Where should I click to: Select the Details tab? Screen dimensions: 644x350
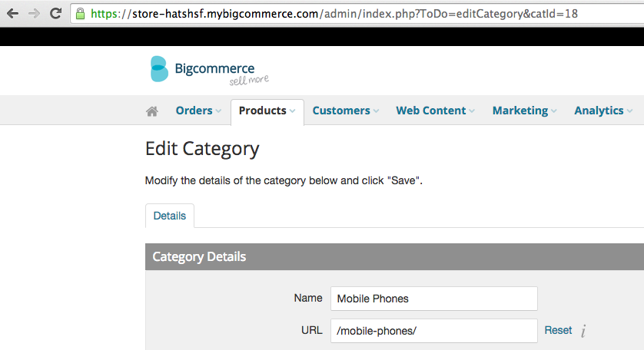click(x=170, y=216)
